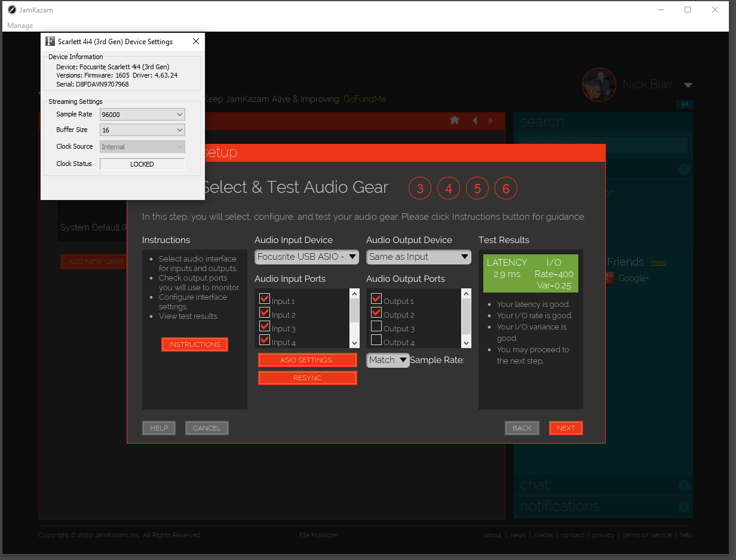736x560 pixels.
Task: Open the media footer link
Action: pos(543,535)
